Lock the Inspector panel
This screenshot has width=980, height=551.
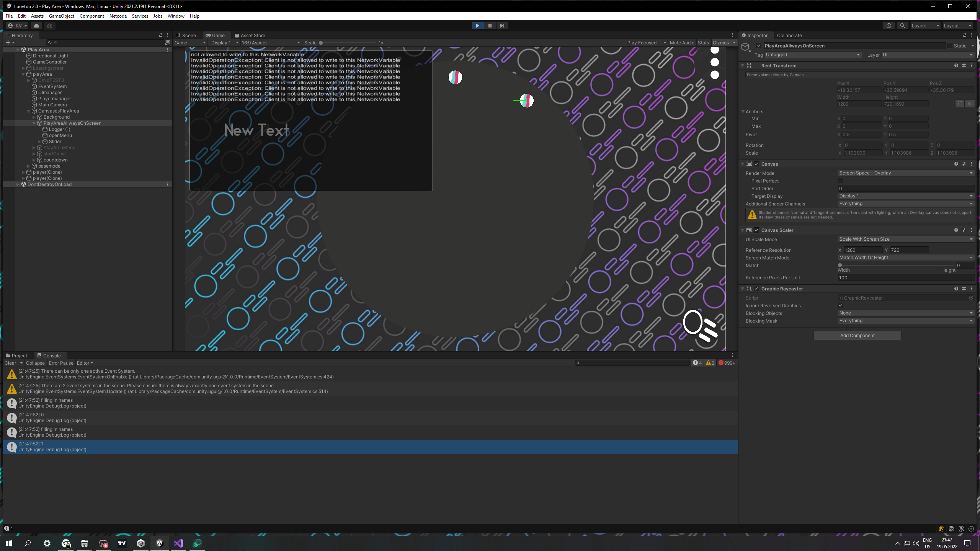pos(964,35)
